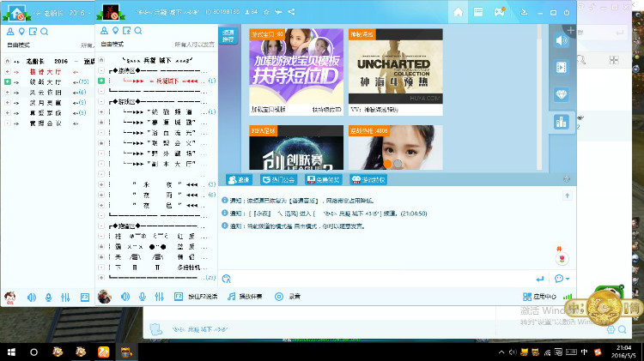Select the orange carousel page dot

pos(387,164)
